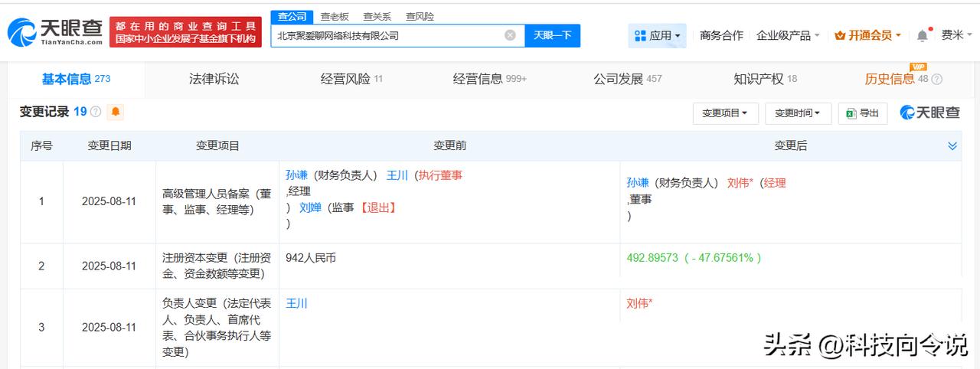980x369 pixels.
Task: Open the 应用 apps dropdown
Action: click(x=658, y=35)
